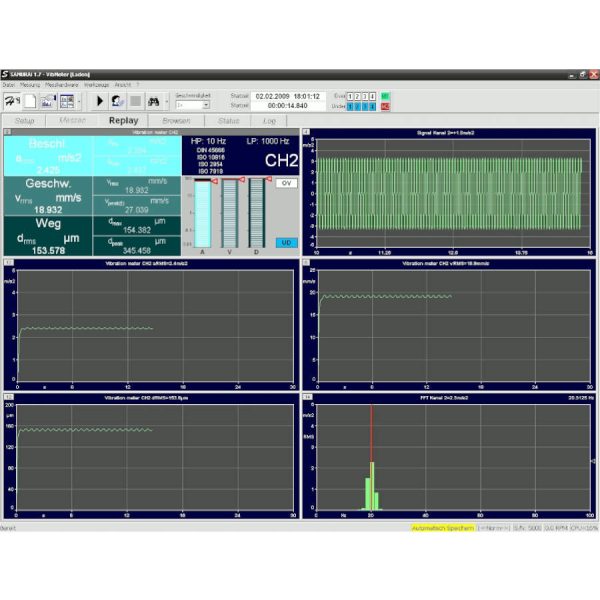Expand the arrow beside the binoculars icon

tap(166, 102)
